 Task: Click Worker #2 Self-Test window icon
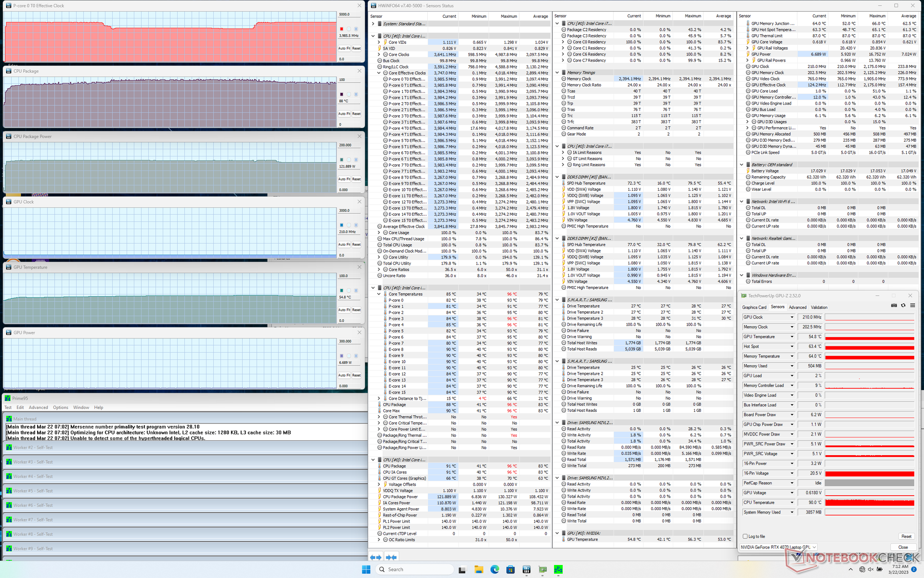(9, 447)
